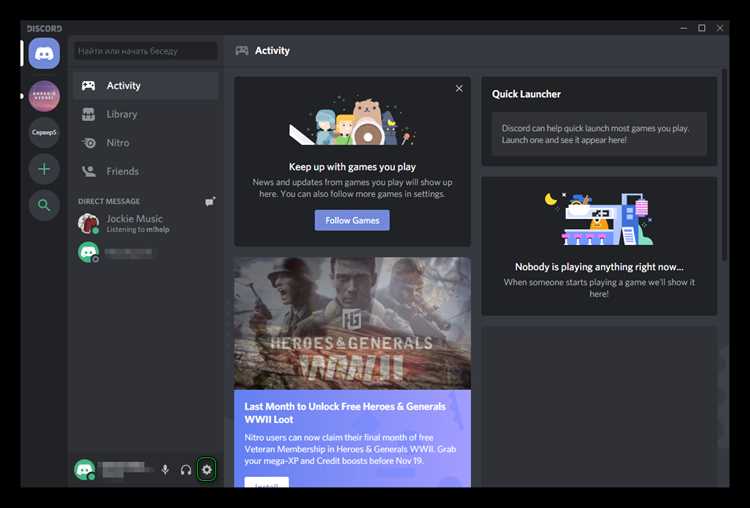The image size is (750, 508).
Task: Open Friends list
Action: coord(146,171)
